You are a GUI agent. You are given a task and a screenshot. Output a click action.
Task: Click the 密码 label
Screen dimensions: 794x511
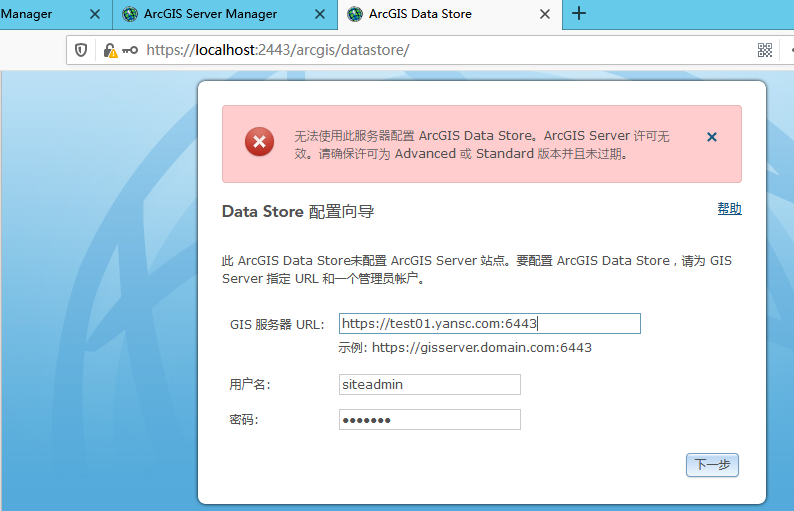tap(244, 420)
